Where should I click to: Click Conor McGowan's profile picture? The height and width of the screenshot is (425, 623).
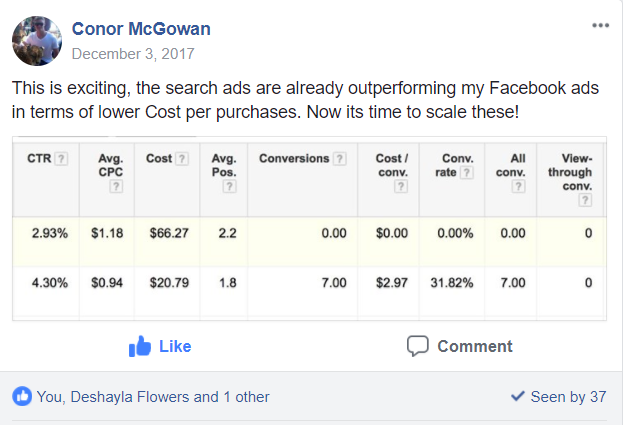38,41
